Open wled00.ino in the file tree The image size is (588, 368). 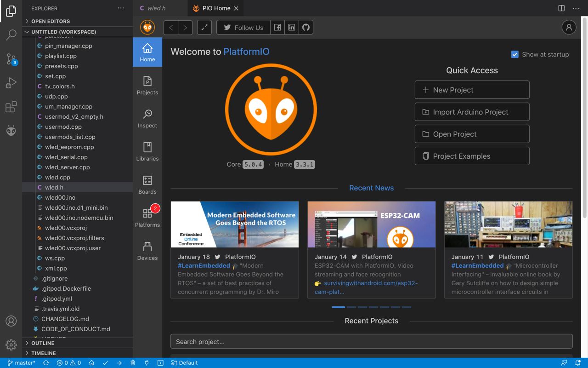tap(60, 197)
